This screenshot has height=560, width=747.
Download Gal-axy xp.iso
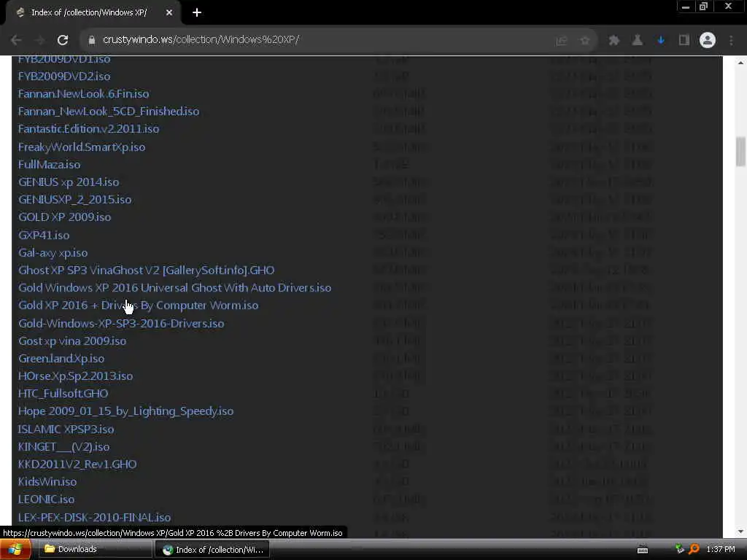point(53,253)
